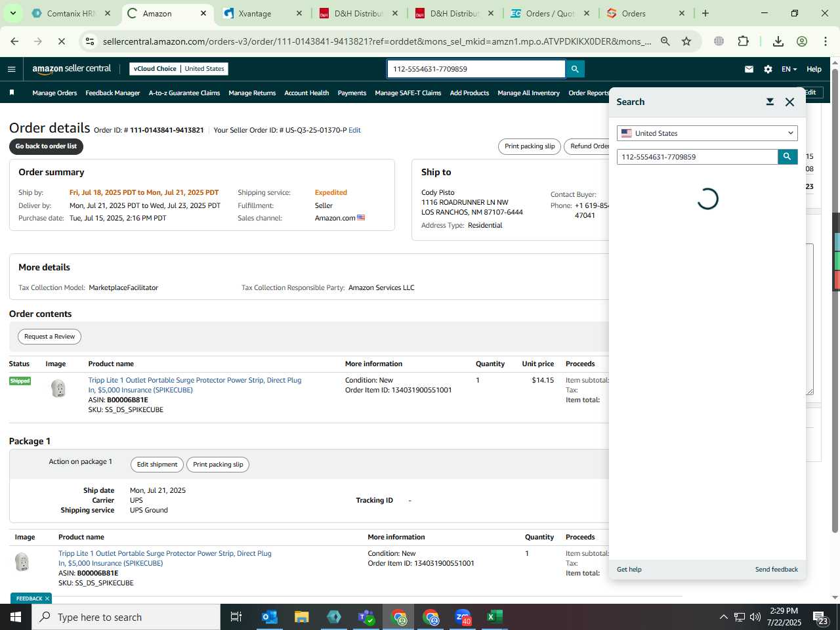Open Feedback Manager in the nav bar
The image size is (840, 630).
point(112,93)
